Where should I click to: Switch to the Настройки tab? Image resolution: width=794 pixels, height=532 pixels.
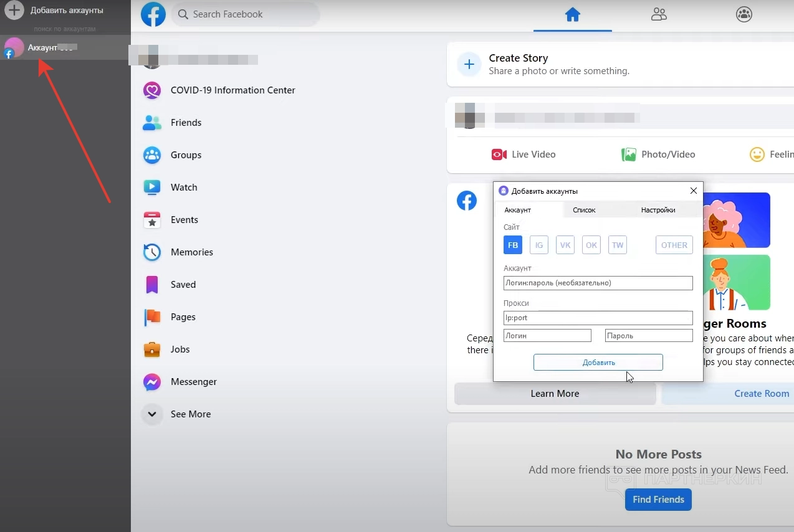pos(658,210)
